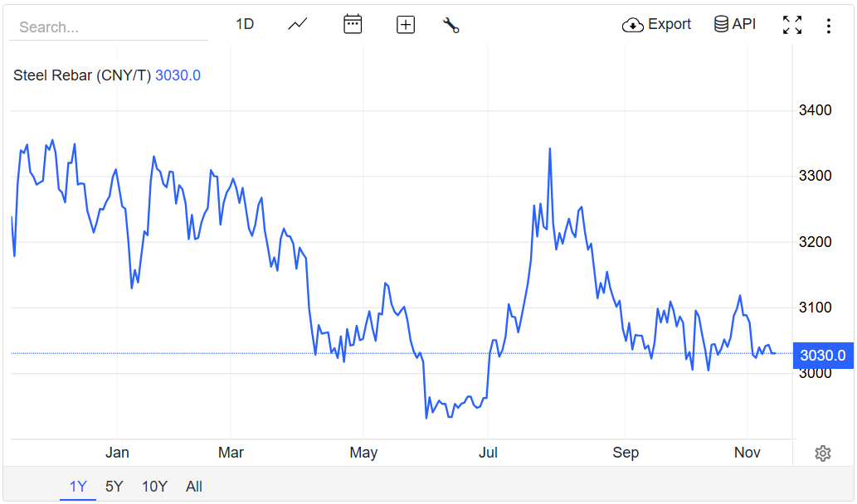Viewport: 857px width, 504px height.
Task: Switch to the 5Y time range
Action: point(114,487)
